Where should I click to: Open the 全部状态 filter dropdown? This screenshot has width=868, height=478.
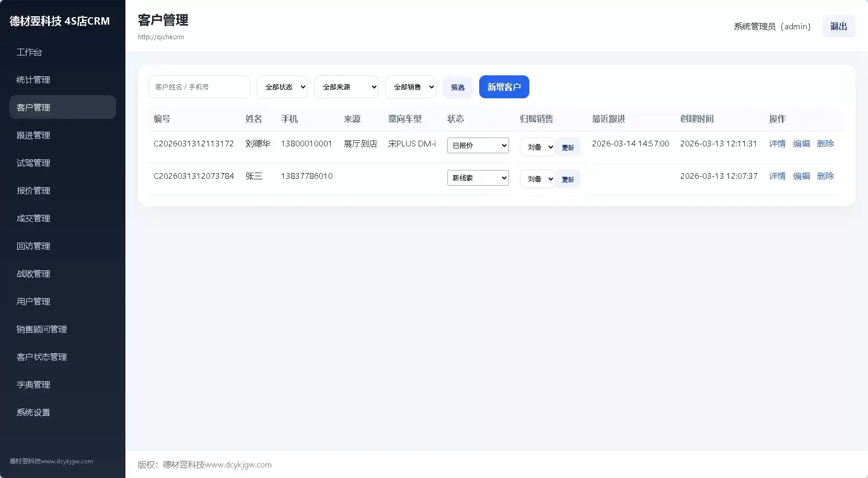[282, 87]
